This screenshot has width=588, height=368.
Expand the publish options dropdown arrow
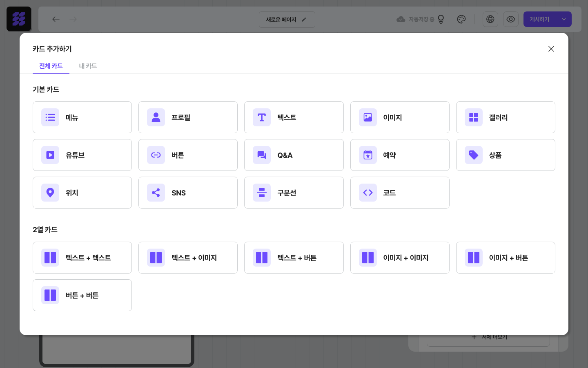click(564, 19)
